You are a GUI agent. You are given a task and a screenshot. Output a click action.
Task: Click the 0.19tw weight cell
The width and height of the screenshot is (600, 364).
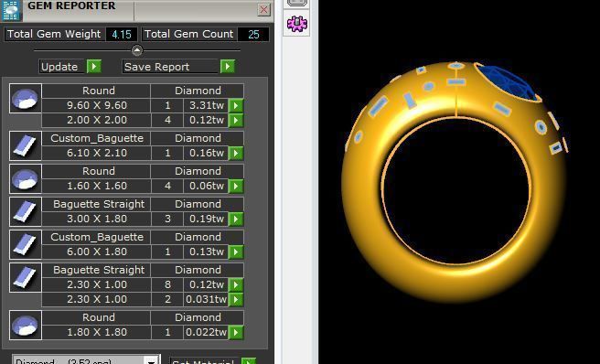click(207, 219)
